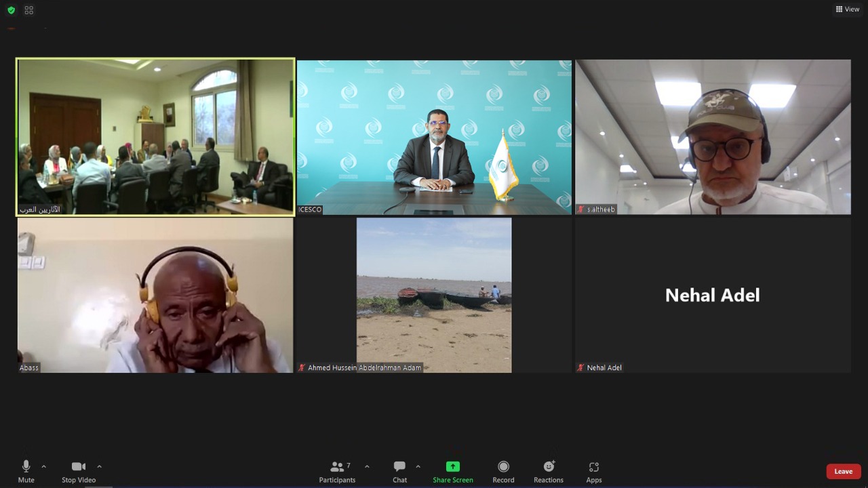This screenshot has width=868, height=488.
Task: Click the green encryption shield icon
Action: (11, 10)
